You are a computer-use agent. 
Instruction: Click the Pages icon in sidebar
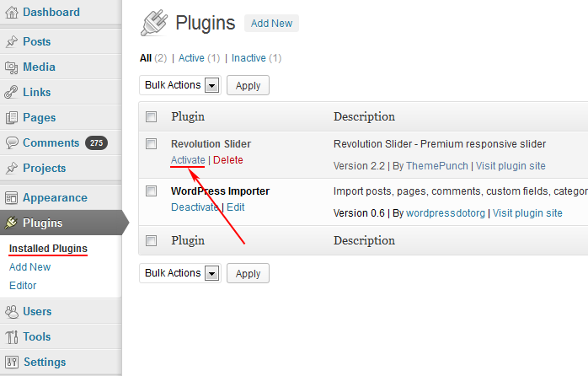pyautogui.click(x=12, y=118)
